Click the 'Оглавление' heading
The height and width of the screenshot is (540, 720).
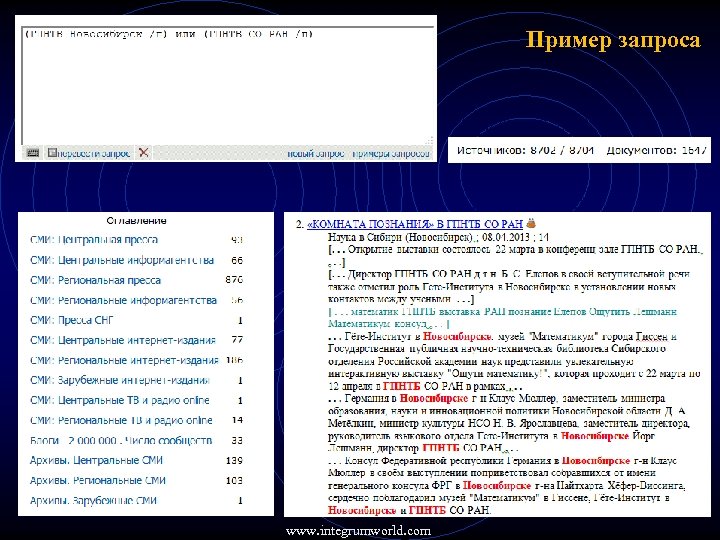point(136,220)
